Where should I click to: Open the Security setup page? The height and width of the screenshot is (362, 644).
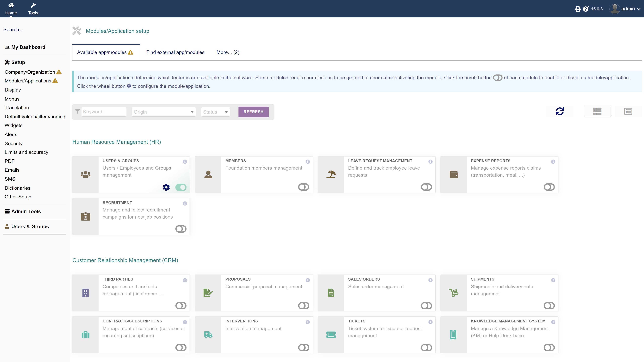[x=13, y=144]
